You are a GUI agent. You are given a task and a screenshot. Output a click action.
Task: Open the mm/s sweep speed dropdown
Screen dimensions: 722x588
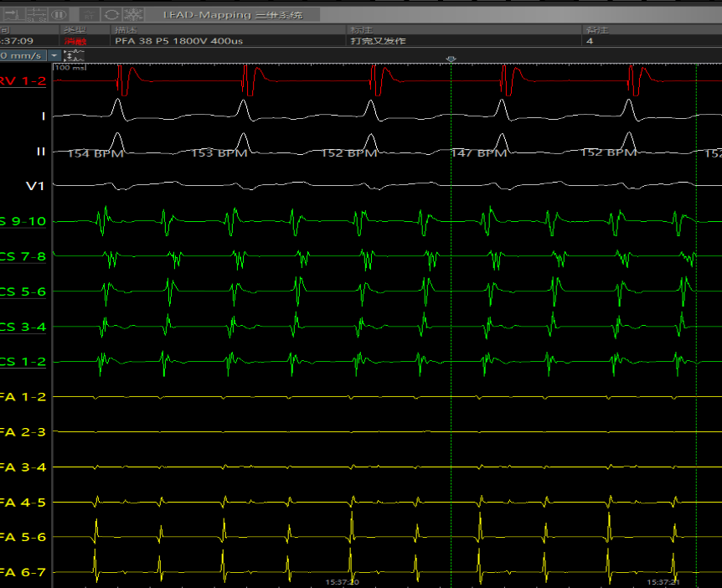point(54,55)
